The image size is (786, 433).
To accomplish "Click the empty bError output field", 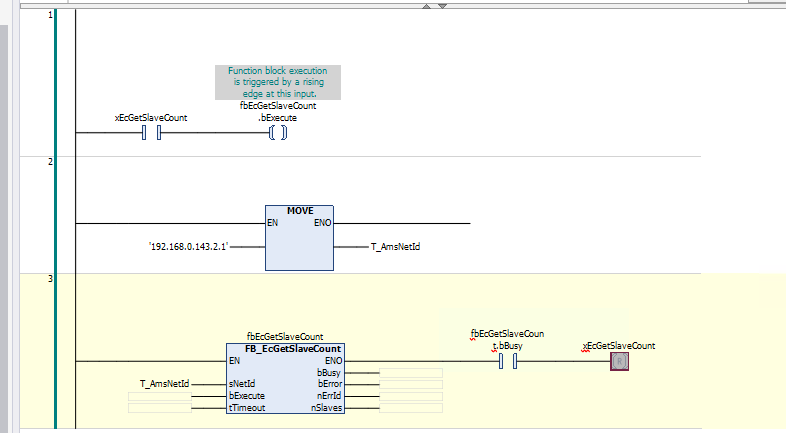I will tap(411, 384).
